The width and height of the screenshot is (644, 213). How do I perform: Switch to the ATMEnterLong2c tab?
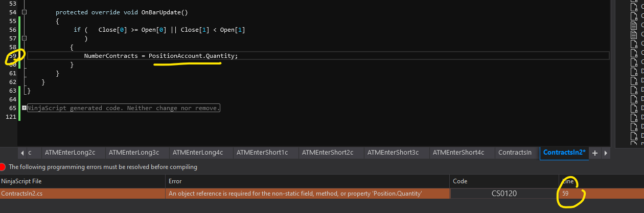70,153
